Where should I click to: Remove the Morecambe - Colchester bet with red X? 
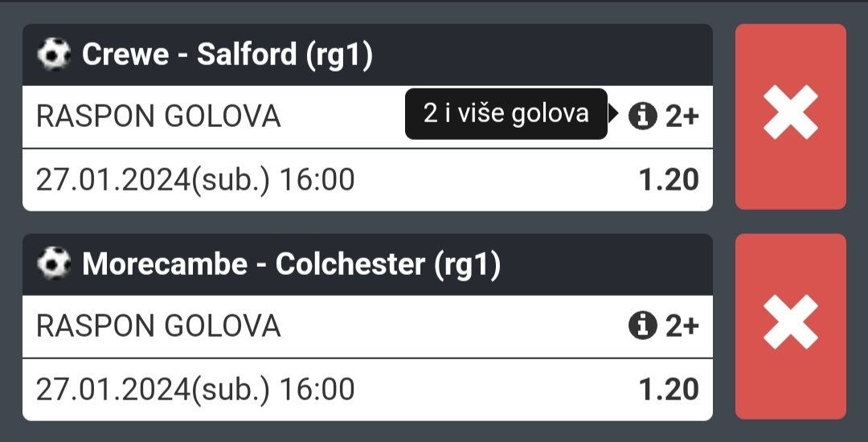[790, 326]
